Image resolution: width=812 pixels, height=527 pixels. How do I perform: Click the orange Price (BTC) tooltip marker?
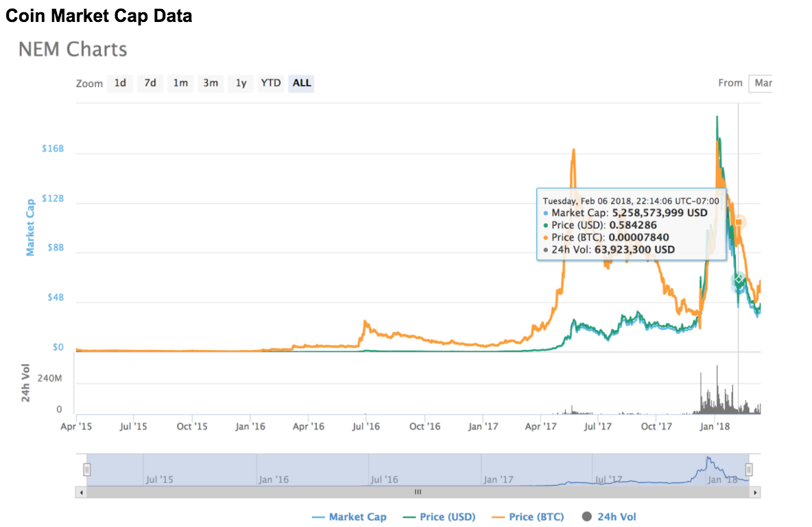tap(739, 222)
